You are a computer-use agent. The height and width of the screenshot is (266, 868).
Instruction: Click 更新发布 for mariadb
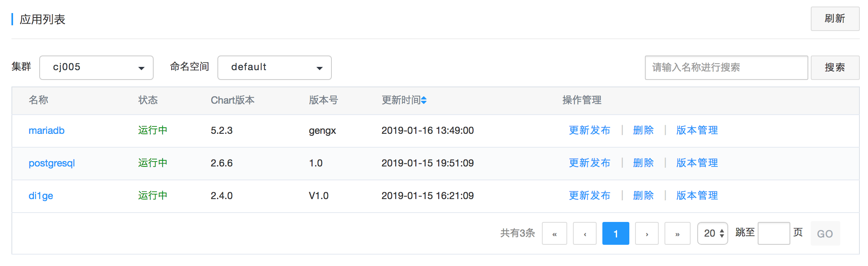pyautogui.click(x=590, y=131)
